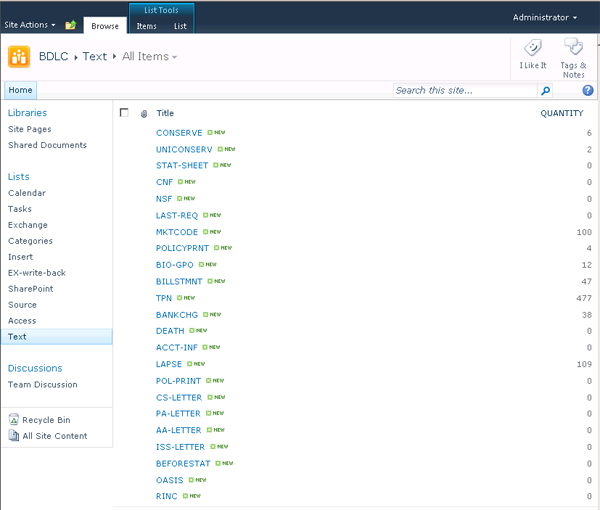Expand the All Items view dropdown
Screen dimensions: 600x510
pyautogui.click(x=150, y=57)
